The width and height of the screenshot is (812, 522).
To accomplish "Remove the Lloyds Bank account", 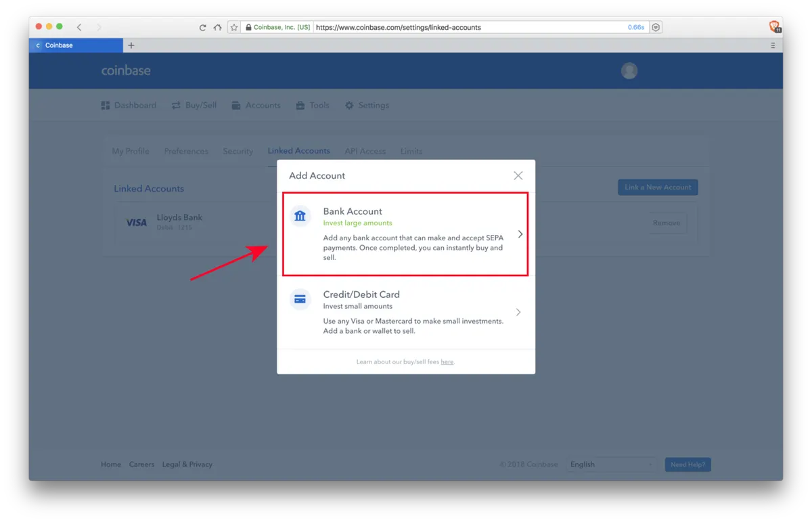I will click(667, 223).
